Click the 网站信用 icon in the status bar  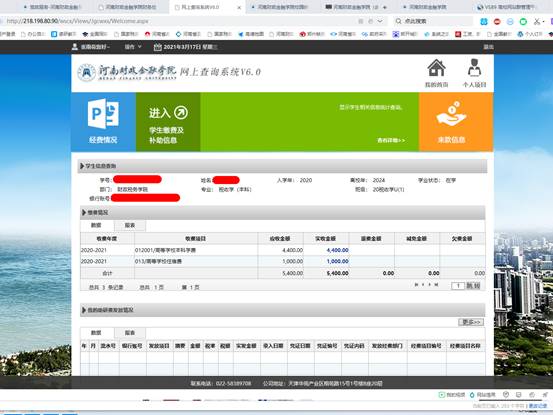point(472,395)
